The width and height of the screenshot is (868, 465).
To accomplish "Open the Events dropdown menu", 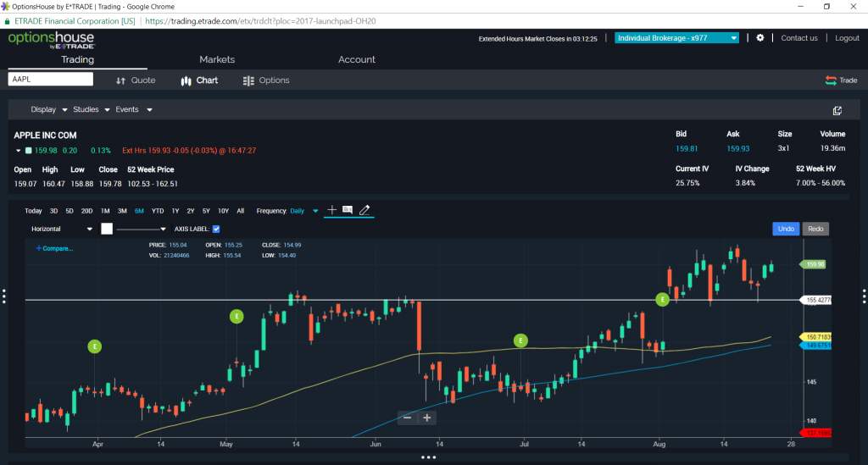I will 133,109.
